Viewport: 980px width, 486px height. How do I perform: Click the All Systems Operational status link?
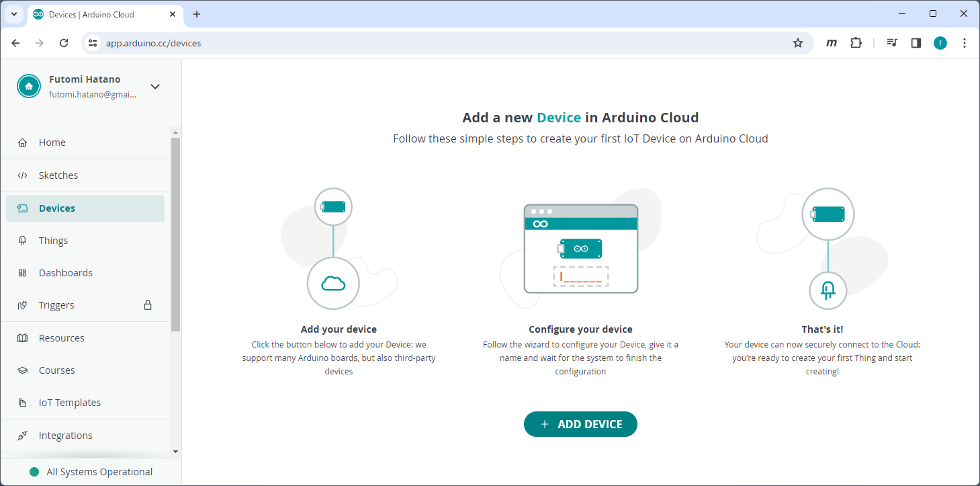coord(98,471)
